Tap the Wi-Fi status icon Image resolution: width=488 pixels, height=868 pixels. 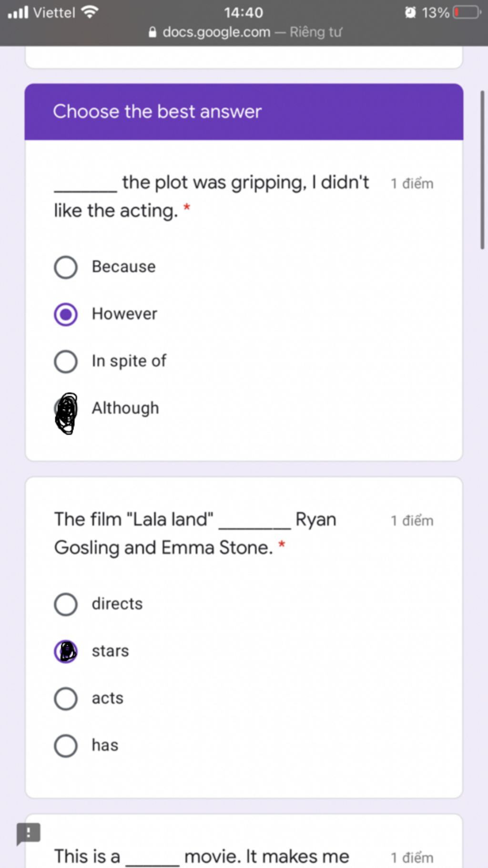[x=90, y=12]
